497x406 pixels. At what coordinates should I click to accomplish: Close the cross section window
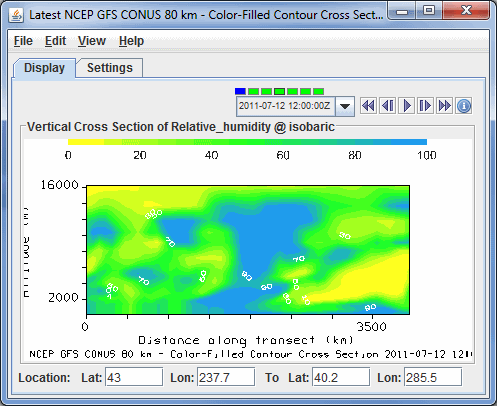pyautogui.click(x=466, y=11)
